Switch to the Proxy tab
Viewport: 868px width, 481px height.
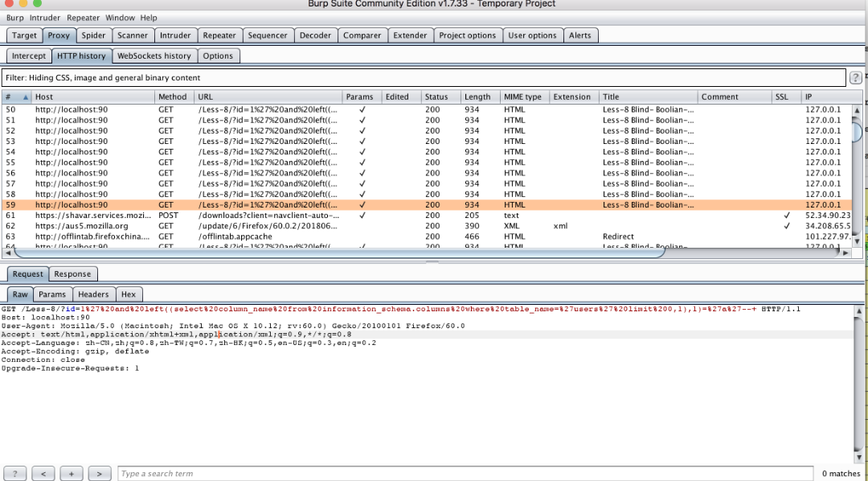click(59, 35)
